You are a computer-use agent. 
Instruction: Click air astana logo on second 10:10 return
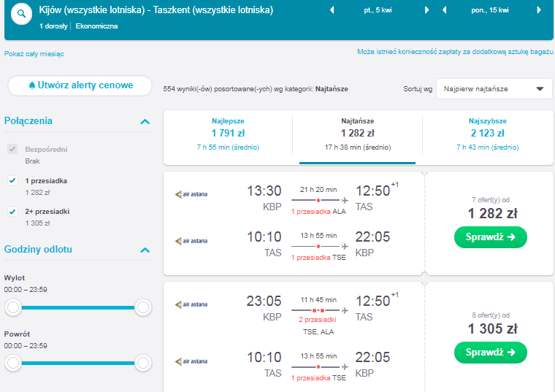point(191,361)
